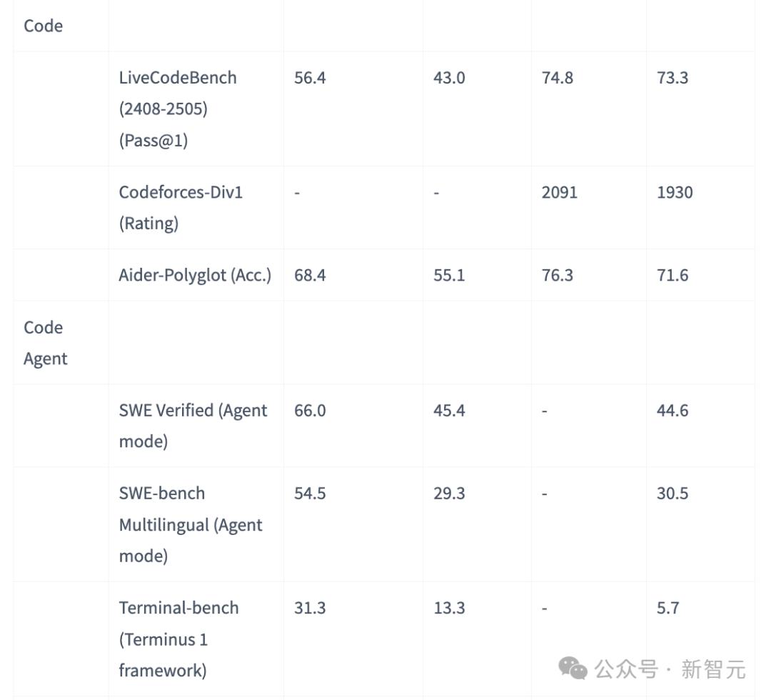
Task: Click the 新智元 watermark text
Action: [x=713, y=669]
